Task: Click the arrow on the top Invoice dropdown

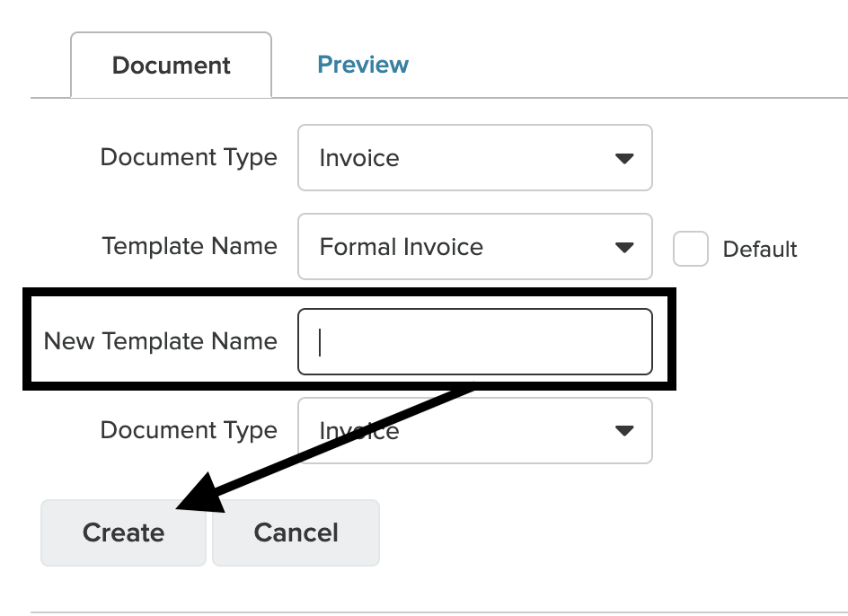Action: click(x=623, y=159)
